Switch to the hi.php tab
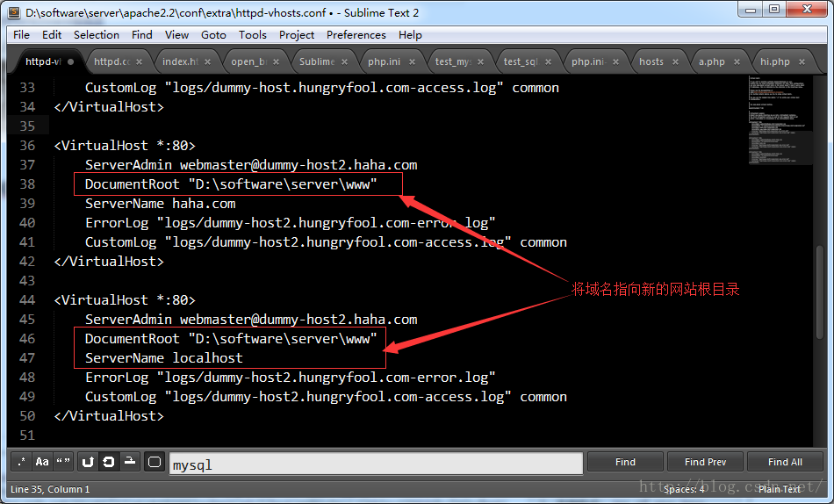This screenshot has height=504, width=834. point(775,61)
